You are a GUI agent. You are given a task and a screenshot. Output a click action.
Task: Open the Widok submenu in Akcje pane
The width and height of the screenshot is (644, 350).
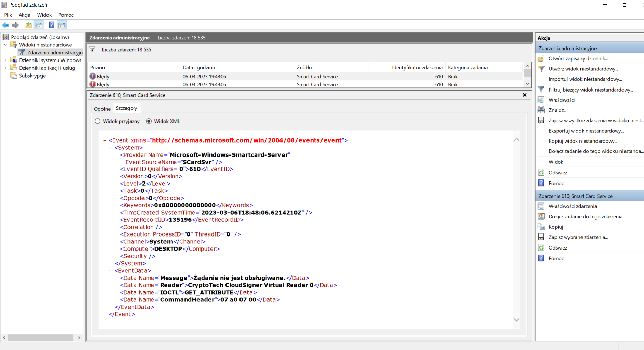pyautogui.click(x=556, y=162)
